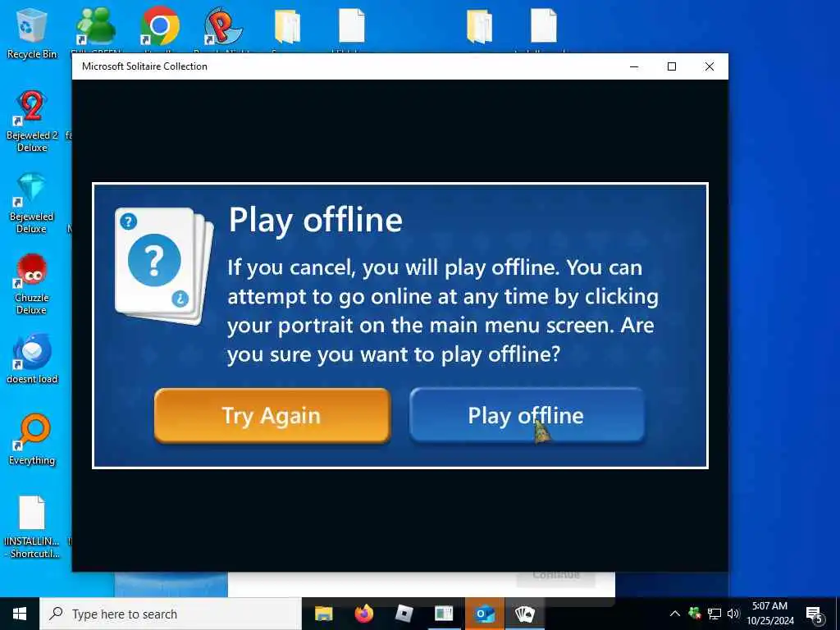Open the Windows Start menu
The image size is (840, 630).
(x=20, y=614)
